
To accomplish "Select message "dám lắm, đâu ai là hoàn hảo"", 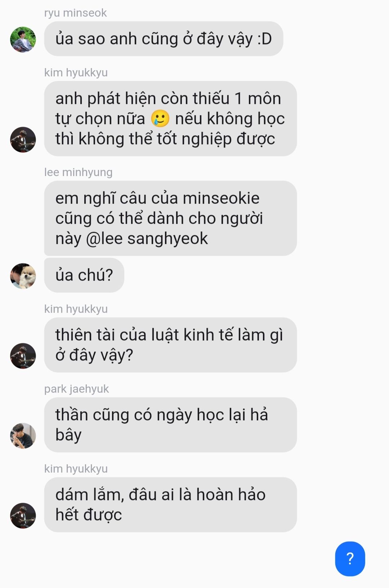I will point(170,505).
